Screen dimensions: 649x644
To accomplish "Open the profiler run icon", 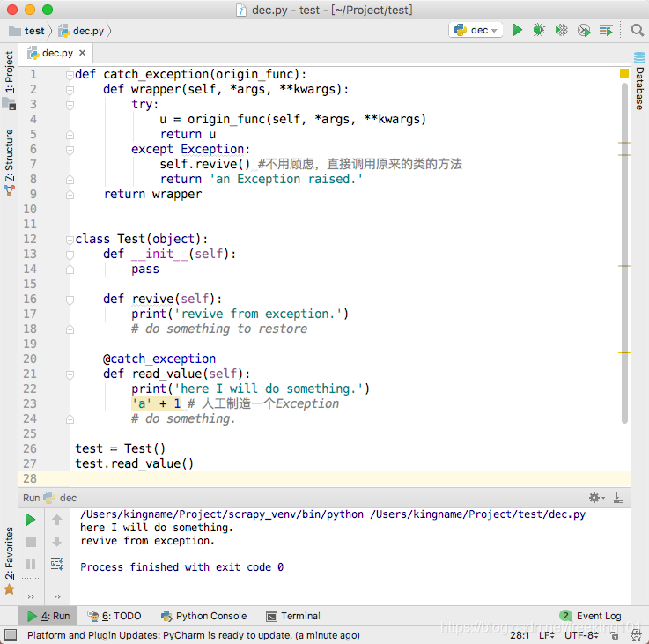I will (x=584, y=30).
